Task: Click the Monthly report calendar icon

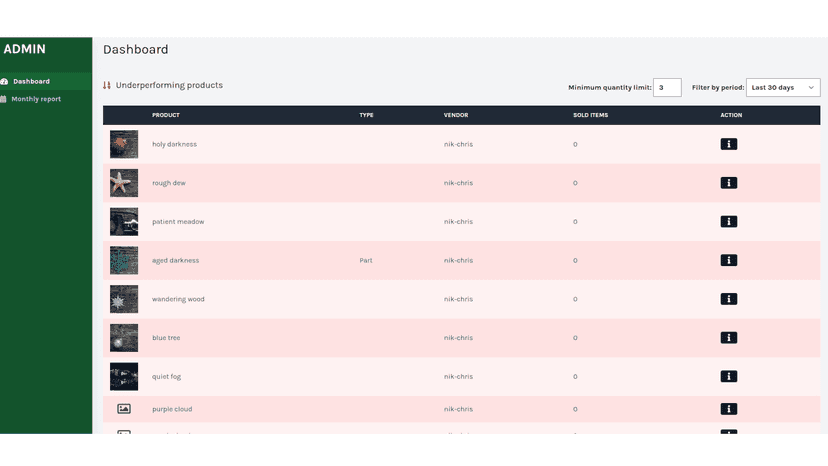Action: click(3, 99)
